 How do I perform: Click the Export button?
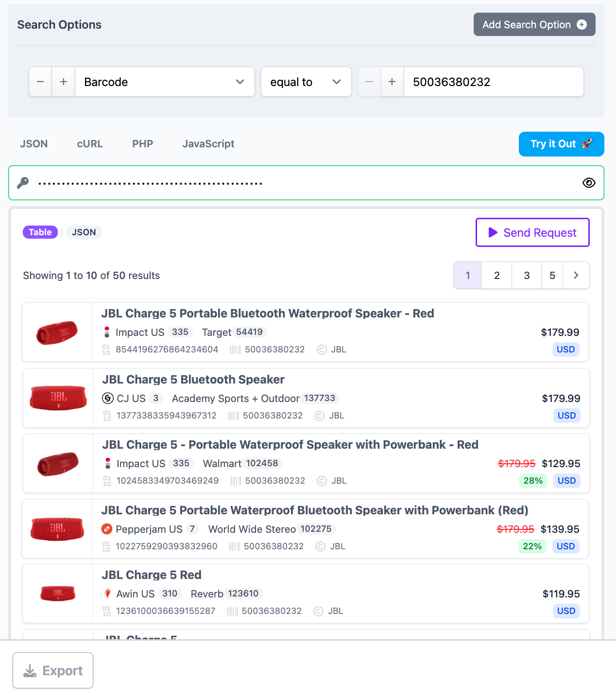pos(53,670)
